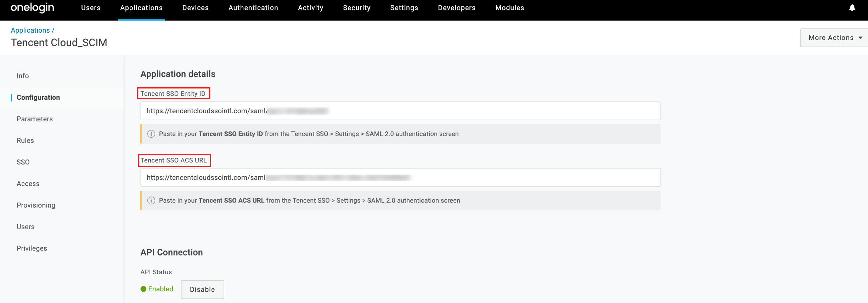Viewport: 868px width, 303px height.
Task: Open the Users top menu
Action: [x=91, y=8]
